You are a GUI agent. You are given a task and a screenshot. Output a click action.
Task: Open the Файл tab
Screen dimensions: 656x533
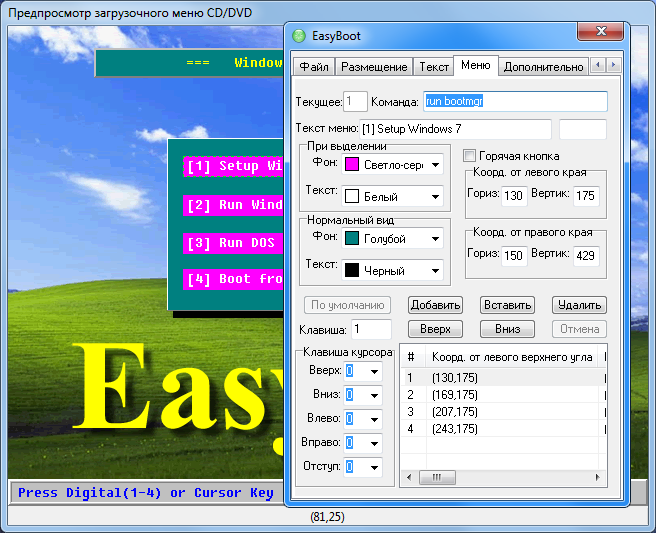(314, 67)
